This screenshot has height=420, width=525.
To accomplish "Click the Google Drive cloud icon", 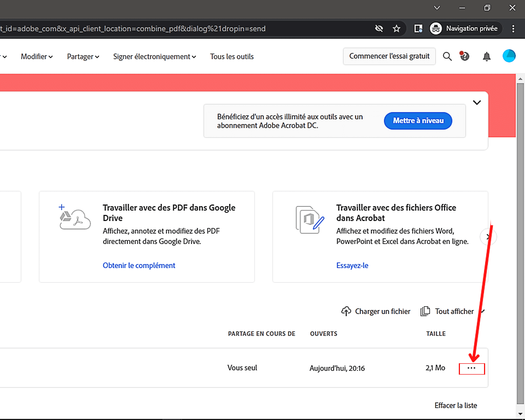I will (75, 217).
